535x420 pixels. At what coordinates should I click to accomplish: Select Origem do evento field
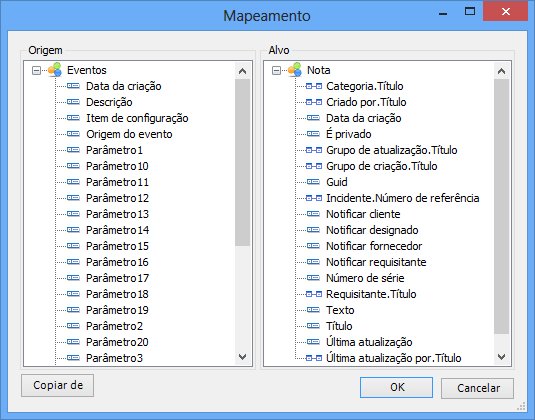tap(129, 134)
